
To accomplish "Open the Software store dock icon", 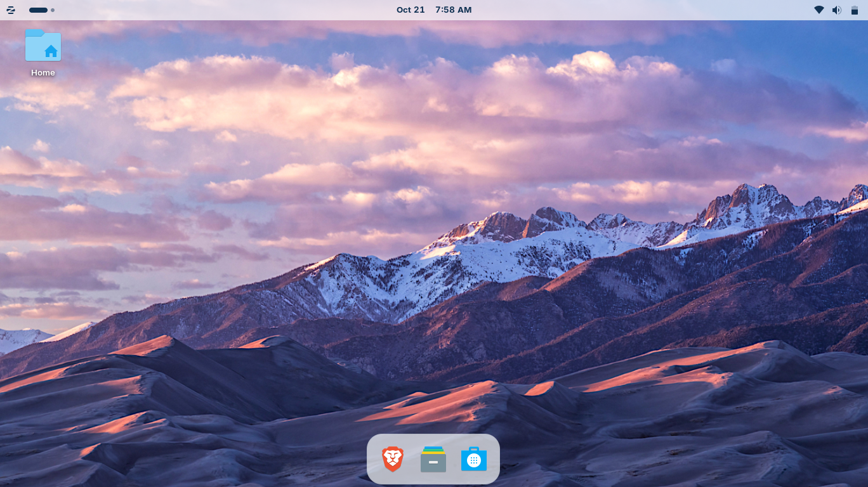I will (x=474, y=459).
